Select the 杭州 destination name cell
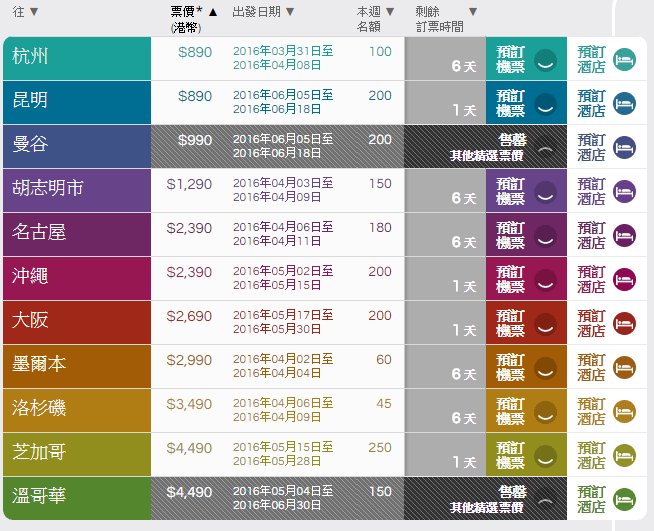Image resolution: width=654 pixels, height=531 pixels. click(77, 59)
